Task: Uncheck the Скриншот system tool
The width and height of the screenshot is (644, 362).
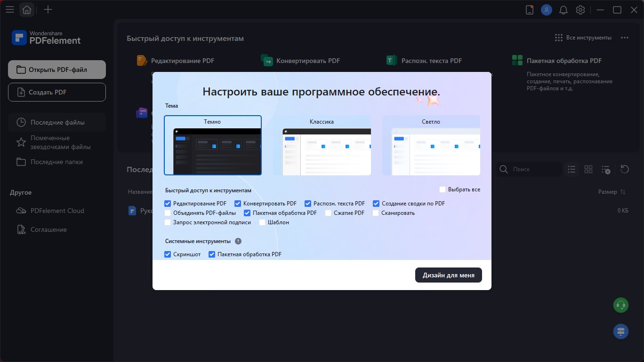Action: click(168, 254)
